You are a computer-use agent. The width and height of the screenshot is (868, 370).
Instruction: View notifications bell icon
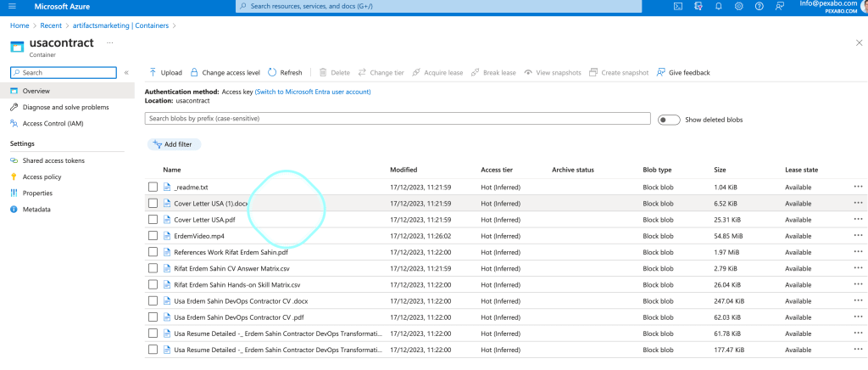719,7
